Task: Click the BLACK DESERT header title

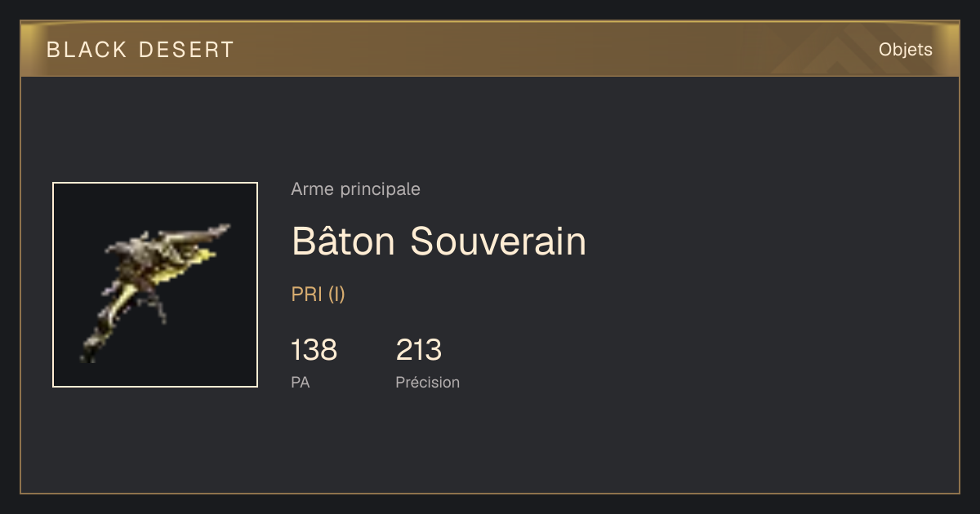Action: 140,50
